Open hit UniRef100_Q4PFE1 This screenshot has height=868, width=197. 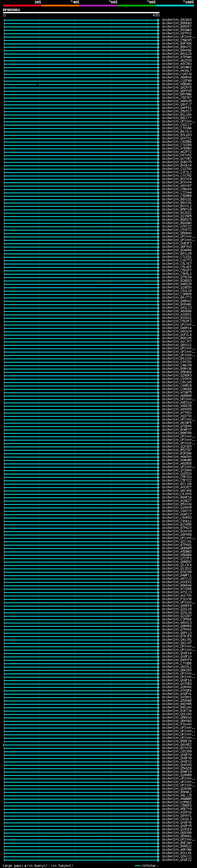click(x=176, y=108)
